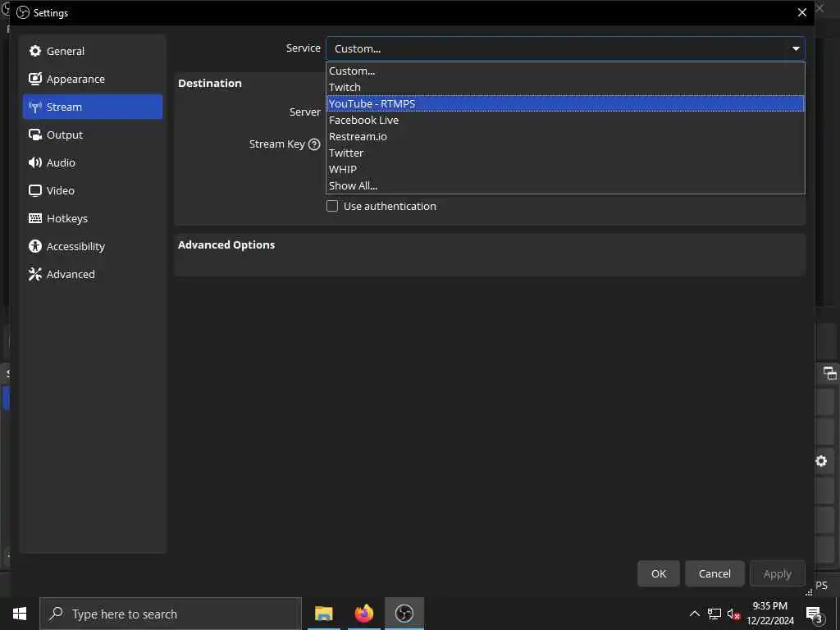Click the network tray icon
This screenshot has height=630, width=840.
714,614
